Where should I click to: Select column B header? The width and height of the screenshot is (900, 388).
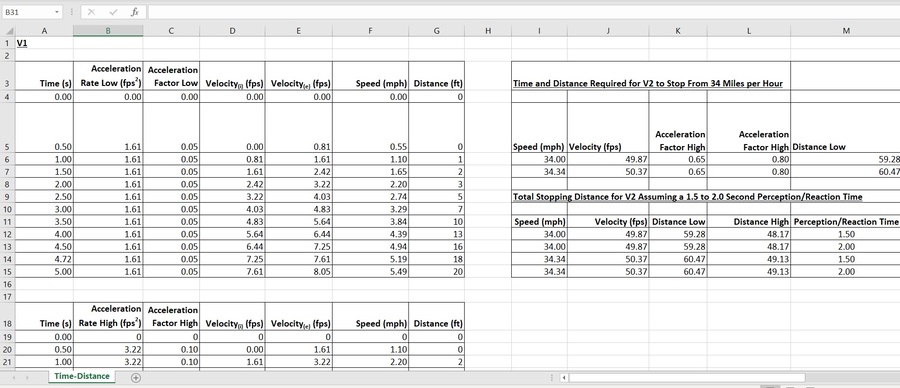[x=108, y=32]
